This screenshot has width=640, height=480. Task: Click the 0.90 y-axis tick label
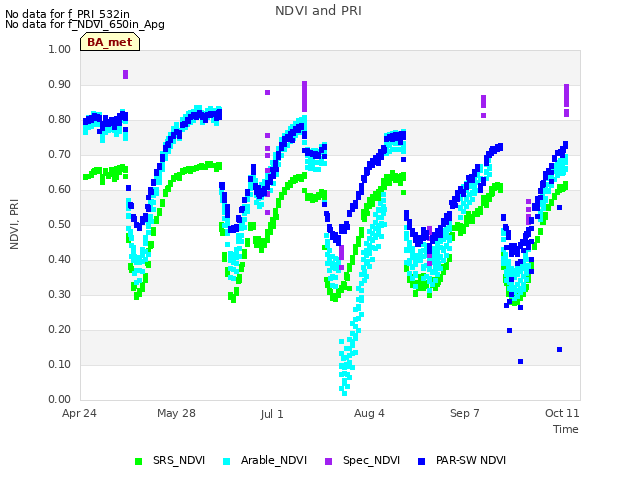coord(60,84)
